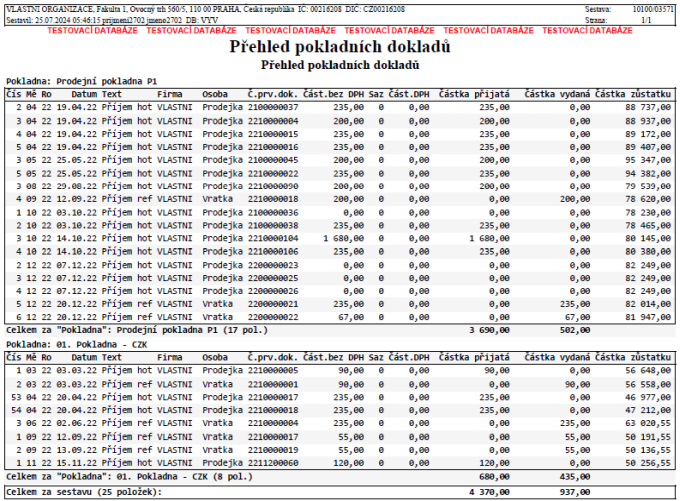The image size is (680, 501).
Task: Click page indicator 1/1
Action: tap(646, 20)
